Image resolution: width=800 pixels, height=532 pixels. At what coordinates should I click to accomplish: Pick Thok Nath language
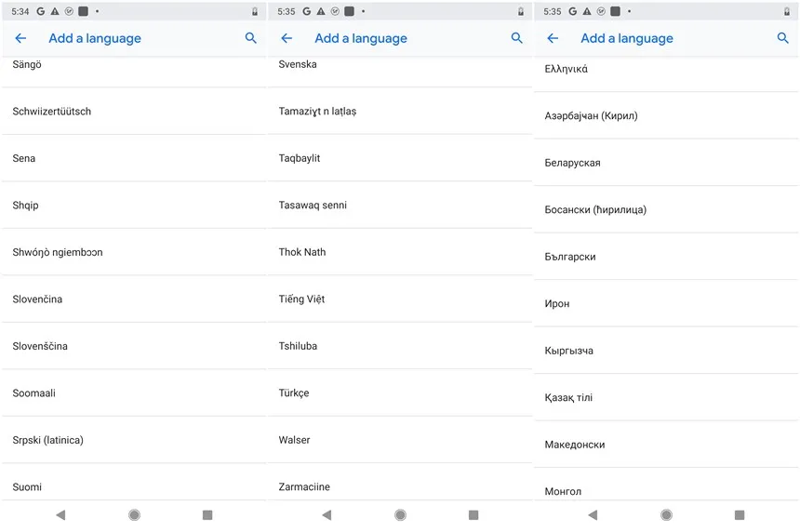click(400, 252)
